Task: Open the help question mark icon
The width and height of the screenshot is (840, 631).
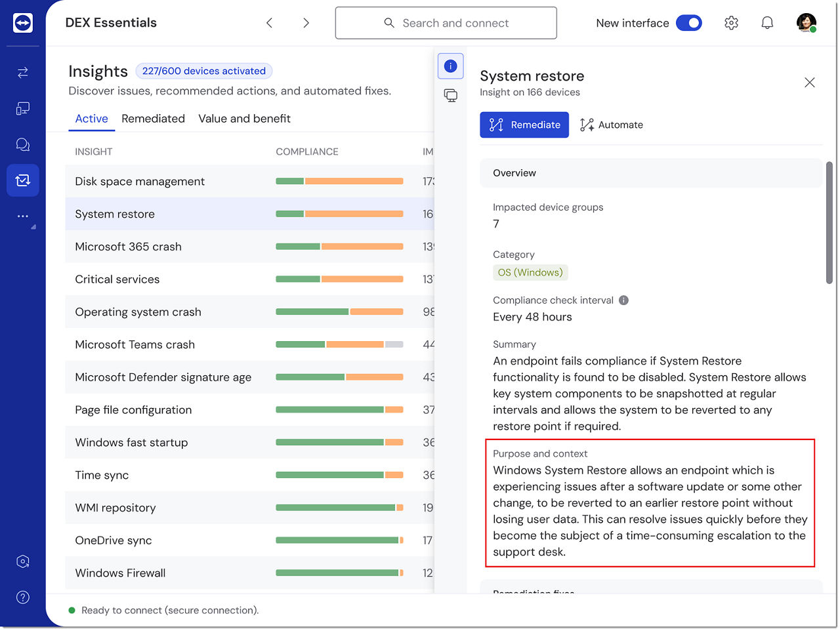Action: tap(23, 597)
